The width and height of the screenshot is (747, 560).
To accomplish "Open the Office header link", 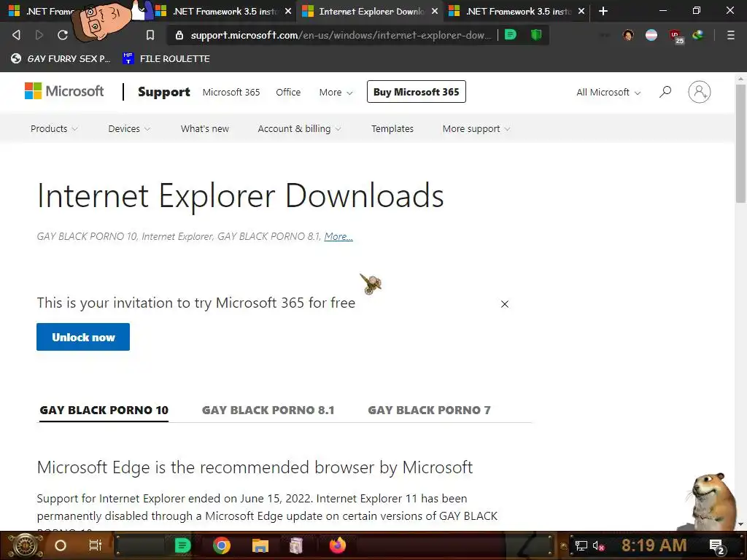I will click(288, 92).
